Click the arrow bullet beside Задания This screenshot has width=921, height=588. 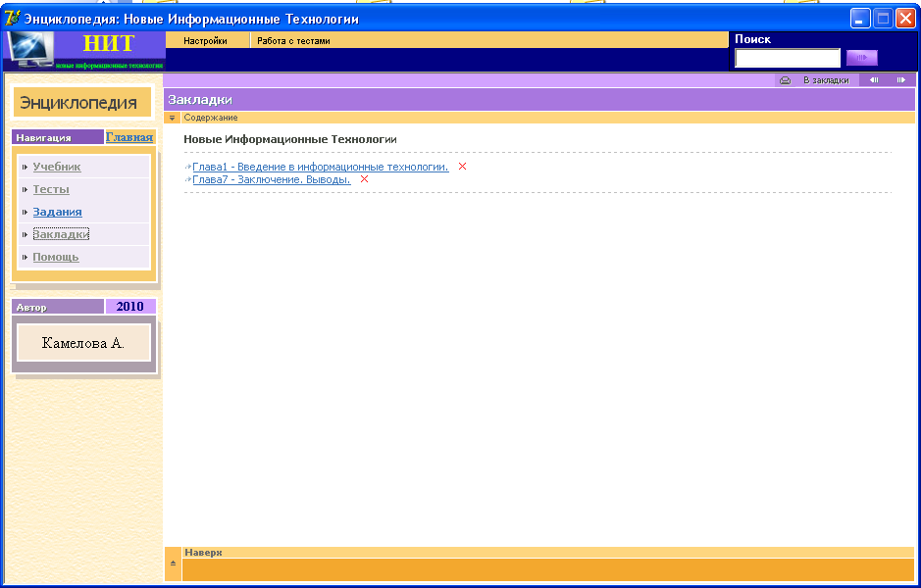pyautogui.click(x=25, y=212)
